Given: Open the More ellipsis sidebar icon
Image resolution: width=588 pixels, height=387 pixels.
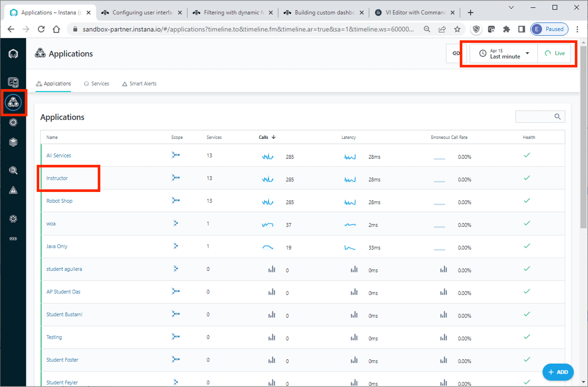Looking at the screenshot, I should tap(13, 239).
